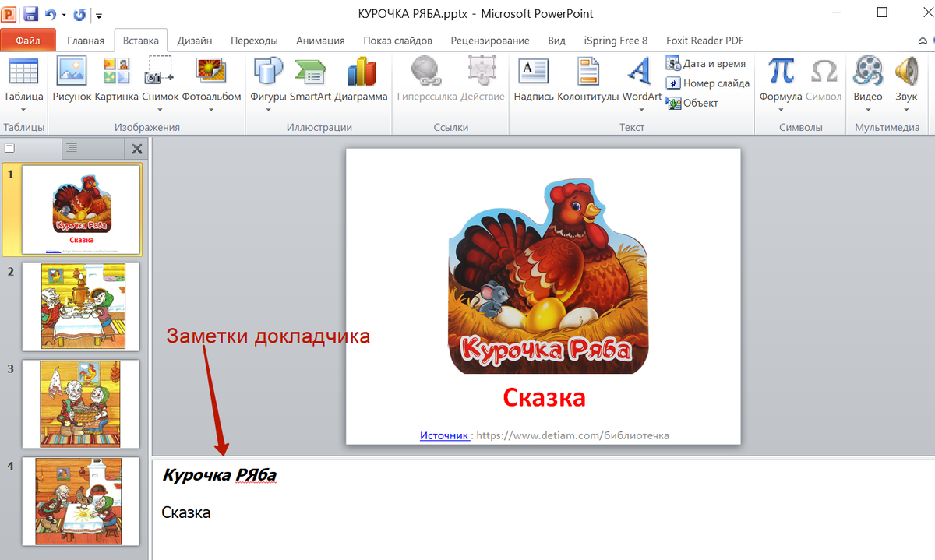Select the Снимок screenshot tool
This screenshot has height=560, width=935.
[160, 78]
